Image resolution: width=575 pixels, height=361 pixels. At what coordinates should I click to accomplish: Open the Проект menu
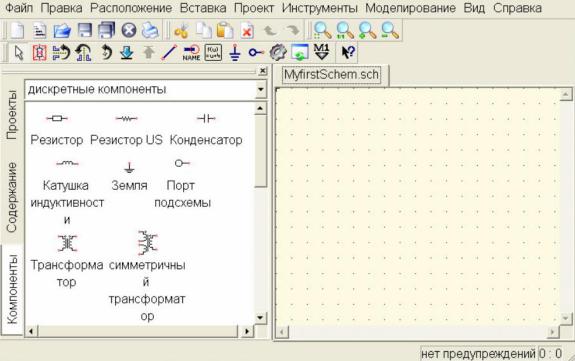254,8
